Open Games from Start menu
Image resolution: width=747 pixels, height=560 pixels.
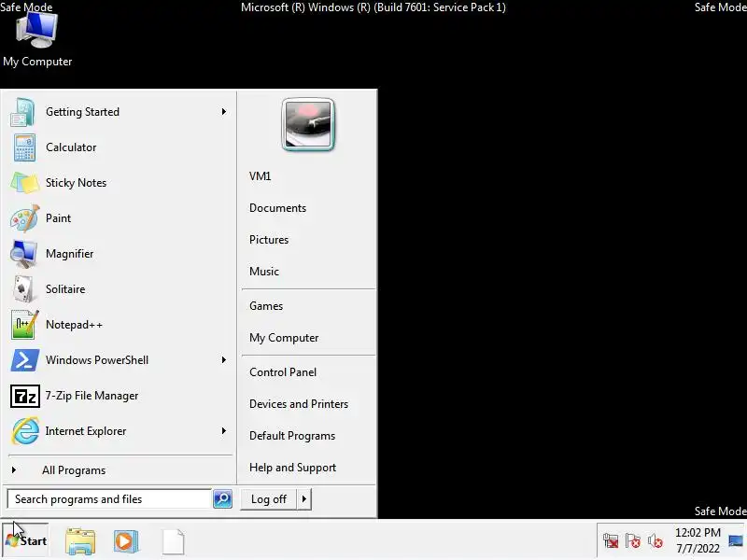pyautogui.click(x=266, y=306)
